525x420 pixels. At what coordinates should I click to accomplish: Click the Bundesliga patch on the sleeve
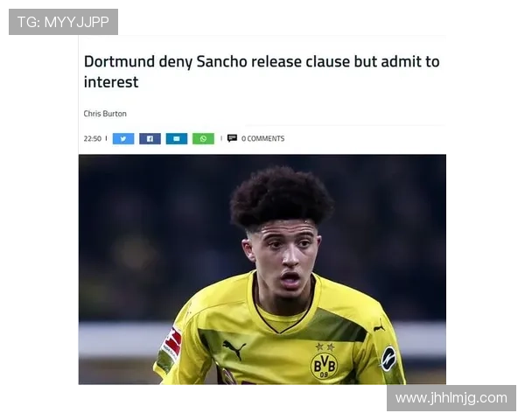pyautogui.click(x=171, y=346)
